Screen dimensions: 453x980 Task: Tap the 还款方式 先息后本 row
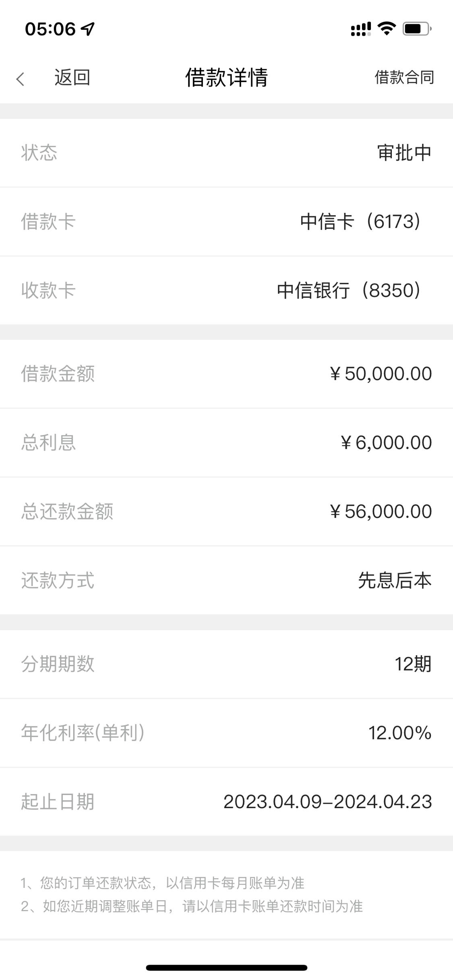point(226,580)
